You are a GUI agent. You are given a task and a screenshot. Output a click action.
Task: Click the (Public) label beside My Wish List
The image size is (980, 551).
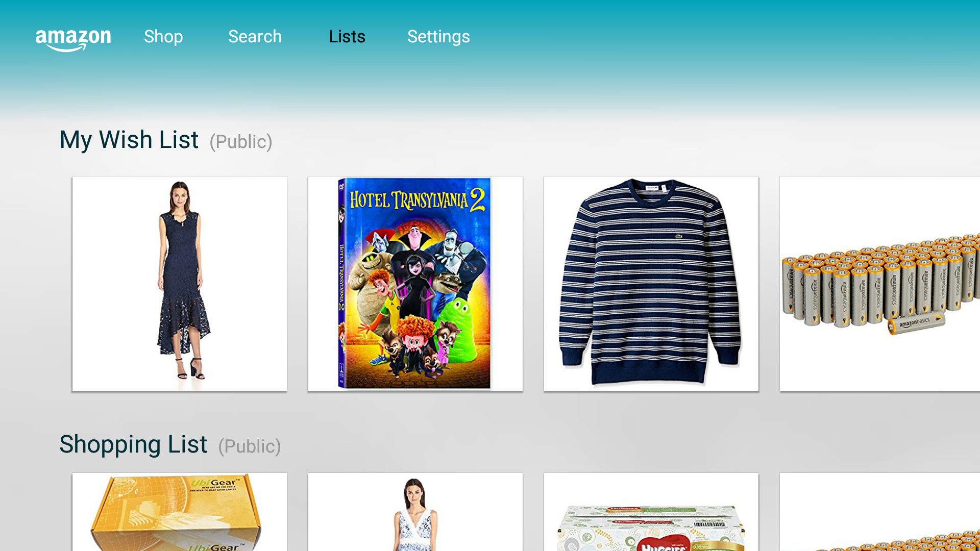241,142
